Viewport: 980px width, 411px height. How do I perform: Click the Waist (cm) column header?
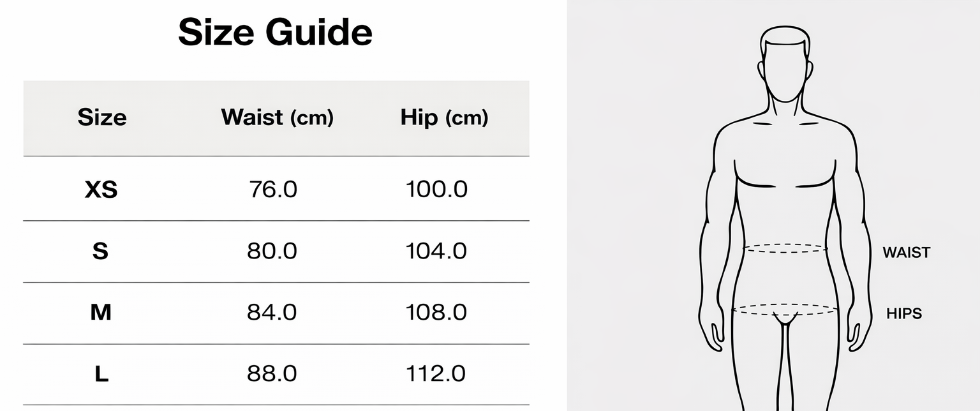277,117
